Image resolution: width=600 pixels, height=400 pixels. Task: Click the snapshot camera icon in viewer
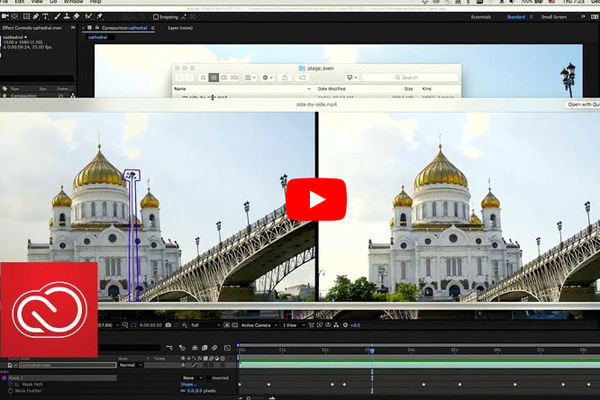click(167, 325)
